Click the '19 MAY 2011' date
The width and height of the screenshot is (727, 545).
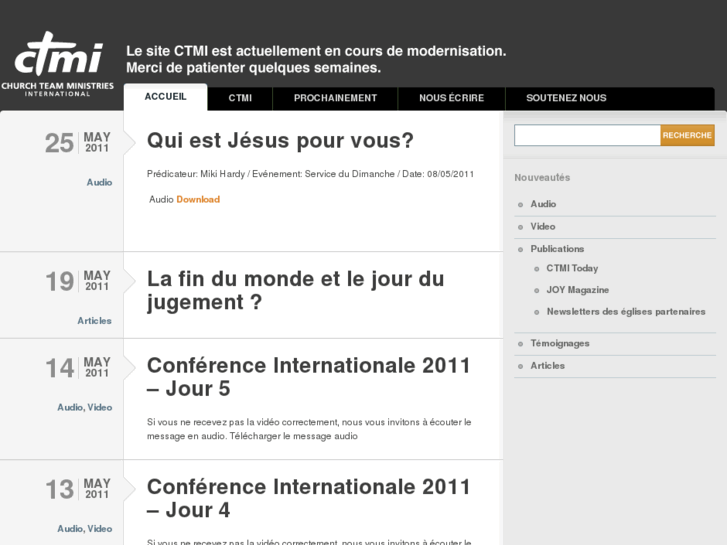(x=77, y=281)
